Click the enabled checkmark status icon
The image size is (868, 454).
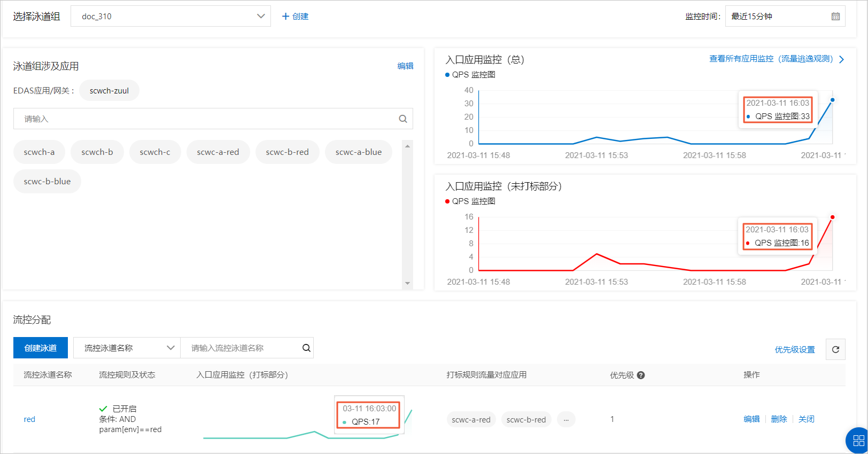point(103,409)
